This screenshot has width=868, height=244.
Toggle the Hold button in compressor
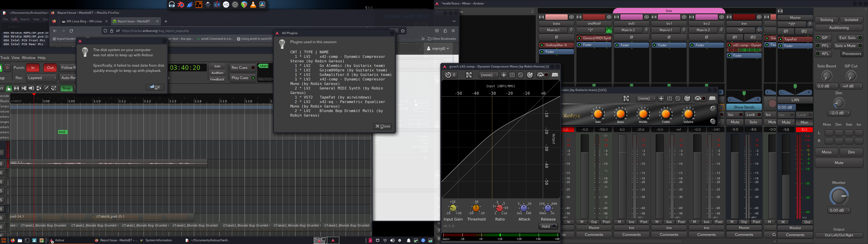click(548, 226)
